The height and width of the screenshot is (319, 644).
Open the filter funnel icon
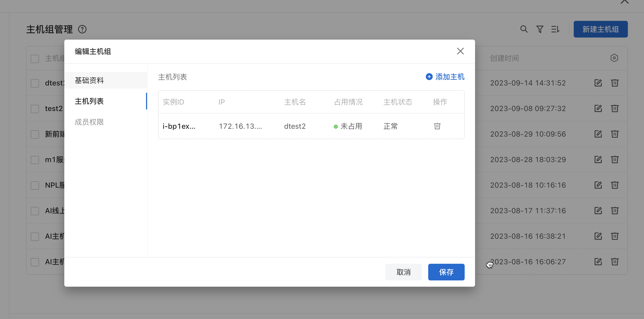click(540, 29)
